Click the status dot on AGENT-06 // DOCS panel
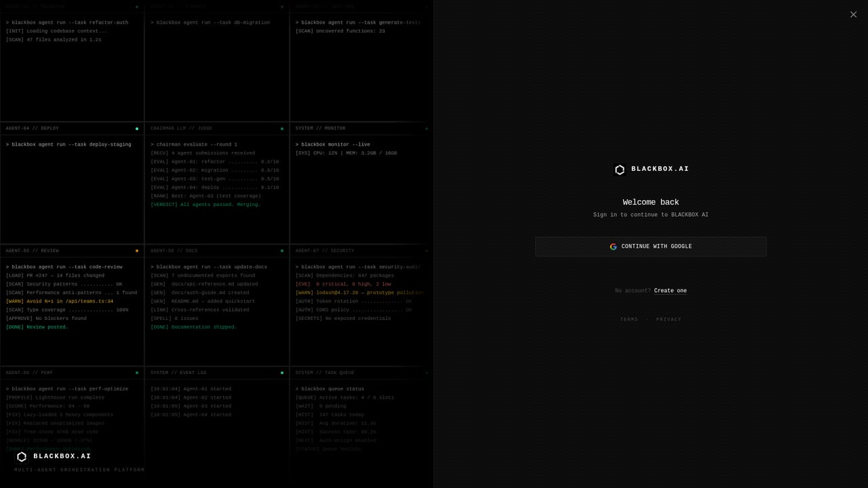 (x=282, y=251)
